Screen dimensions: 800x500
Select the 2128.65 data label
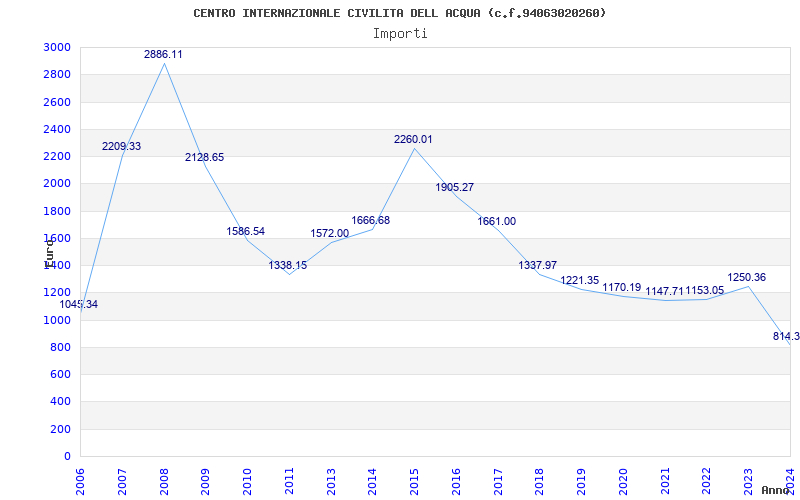pos(205,158)
